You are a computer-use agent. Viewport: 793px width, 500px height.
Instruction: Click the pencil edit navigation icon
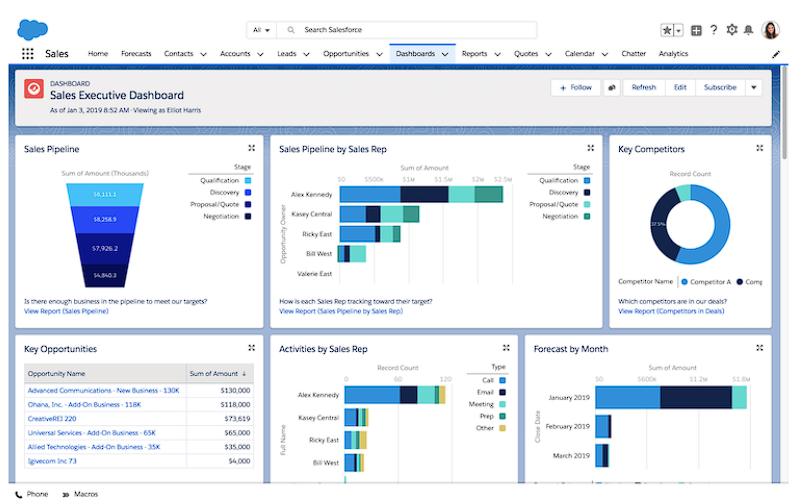point(776,54)
